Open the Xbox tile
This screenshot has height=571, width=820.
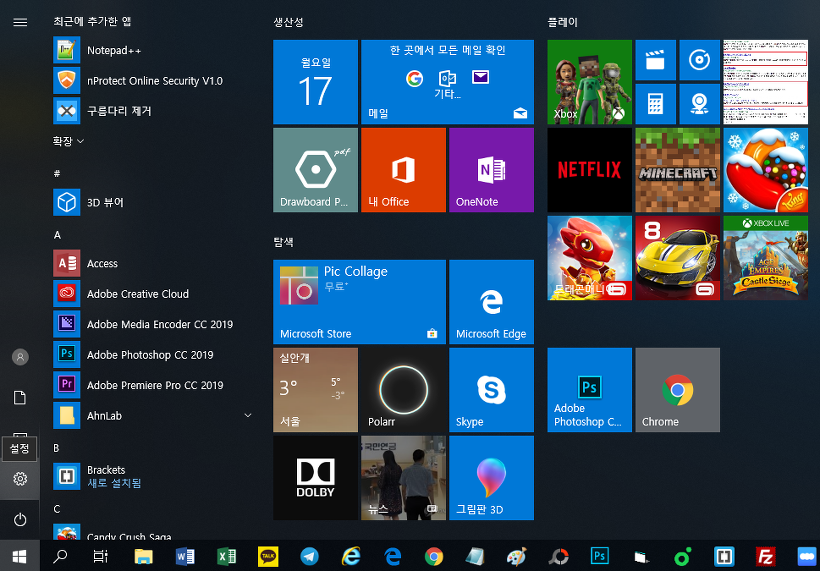pos(589,82)
